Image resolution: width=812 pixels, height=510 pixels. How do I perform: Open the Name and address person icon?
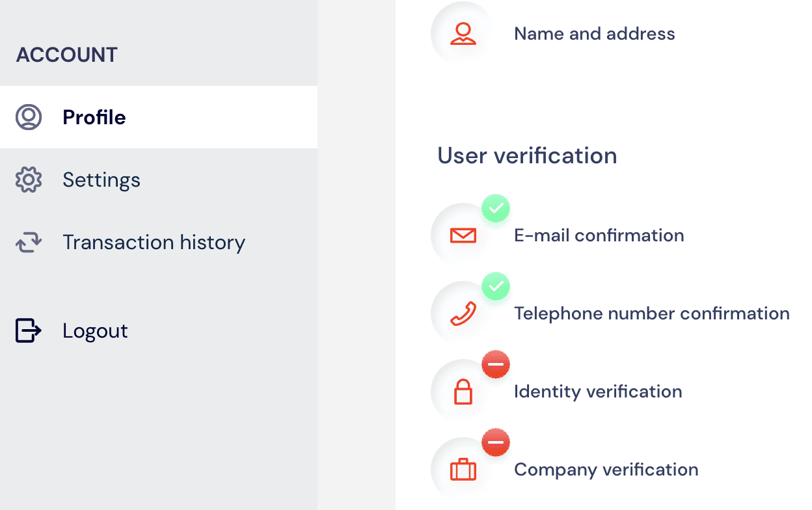(x=462, y=33)
